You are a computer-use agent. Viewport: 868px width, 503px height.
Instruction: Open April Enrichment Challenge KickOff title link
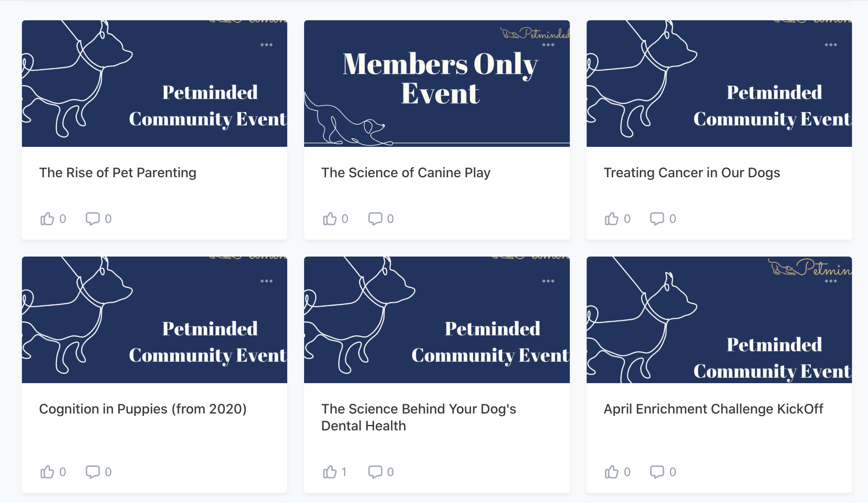click(713, 409)
